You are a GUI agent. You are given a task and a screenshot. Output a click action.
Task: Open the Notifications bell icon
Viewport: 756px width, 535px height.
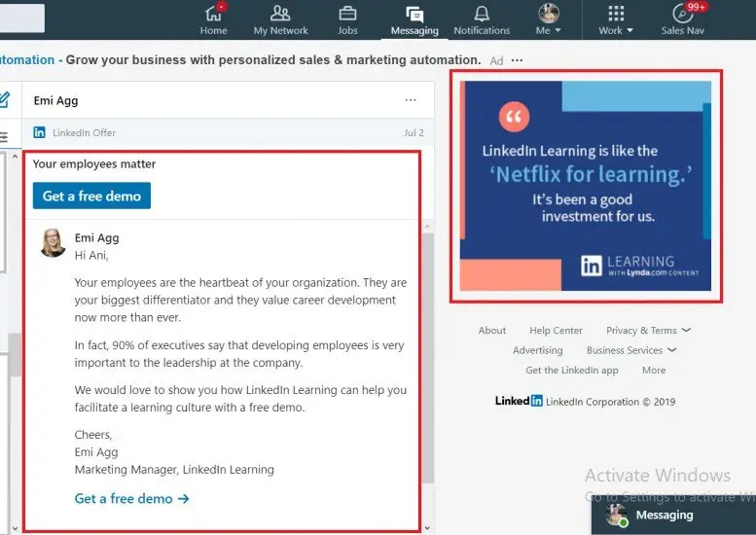coord(482,14)
